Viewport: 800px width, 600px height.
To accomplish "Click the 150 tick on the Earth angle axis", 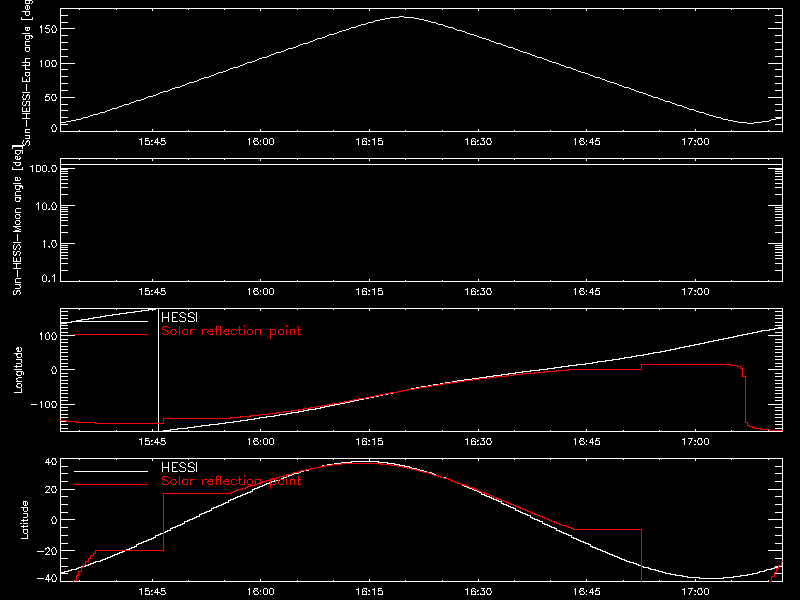I will (48, 30).
